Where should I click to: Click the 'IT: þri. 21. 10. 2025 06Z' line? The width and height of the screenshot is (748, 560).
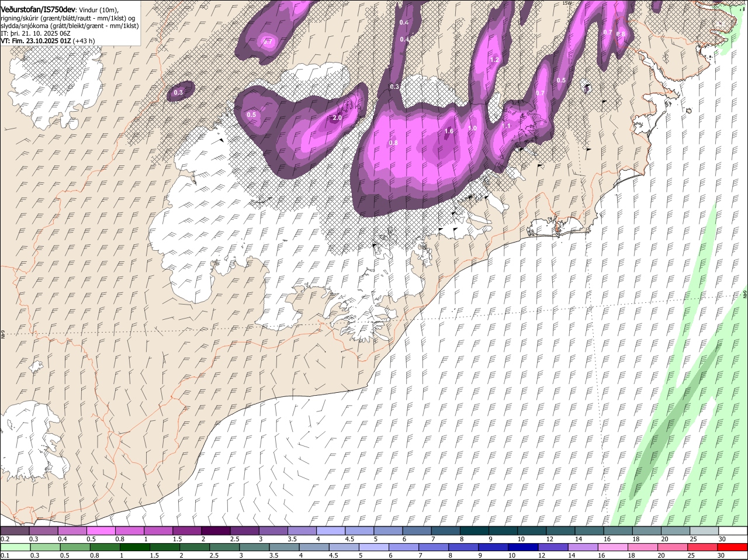(x=36, y=33)
